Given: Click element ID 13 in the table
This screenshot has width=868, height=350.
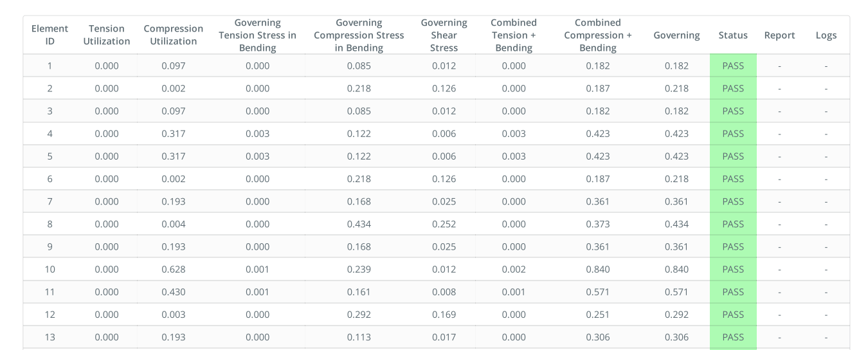Looking at the screenshot, I should (x=50, y=337).
